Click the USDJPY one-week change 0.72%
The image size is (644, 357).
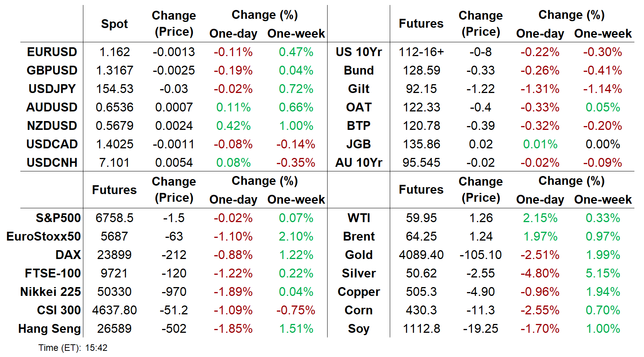click(x=296, y=89)
